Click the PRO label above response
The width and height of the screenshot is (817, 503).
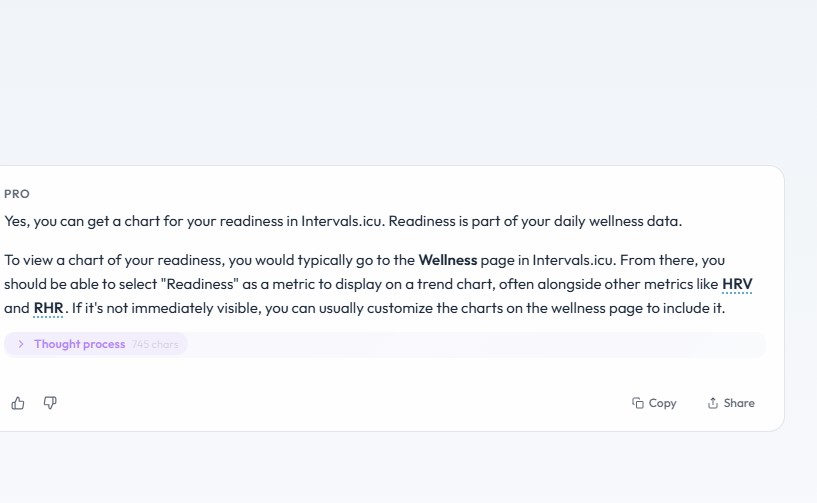pos(17,194)
